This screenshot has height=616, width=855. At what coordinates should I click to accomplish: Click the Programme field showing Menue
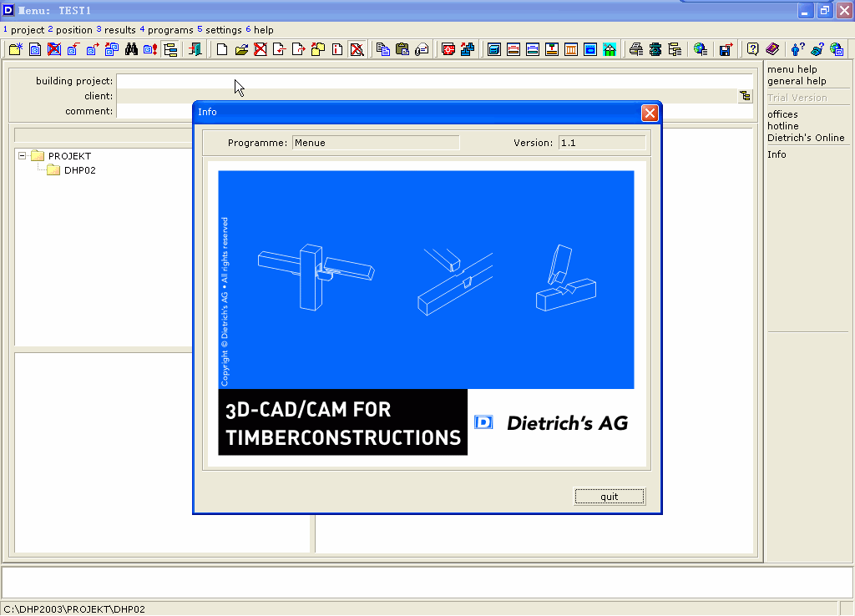click(376, 143)
